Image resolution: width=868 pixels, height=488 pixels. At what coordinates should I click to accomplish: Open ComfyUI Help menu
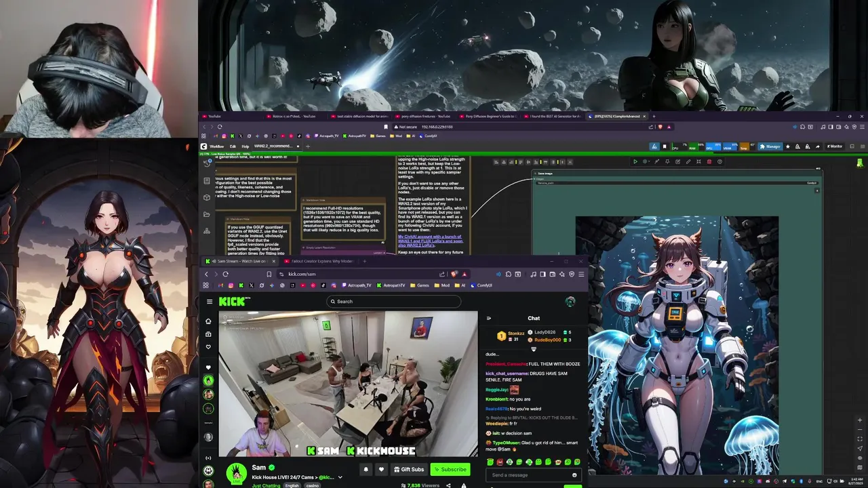tap(245, 146)
